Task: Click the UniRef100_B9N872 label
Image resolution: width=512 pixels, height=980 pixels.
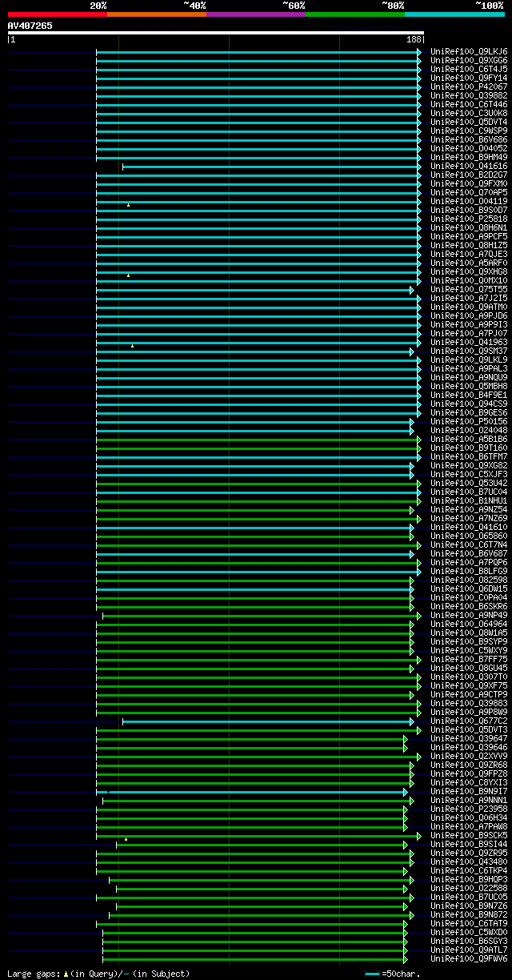Action: coord(469,915)
